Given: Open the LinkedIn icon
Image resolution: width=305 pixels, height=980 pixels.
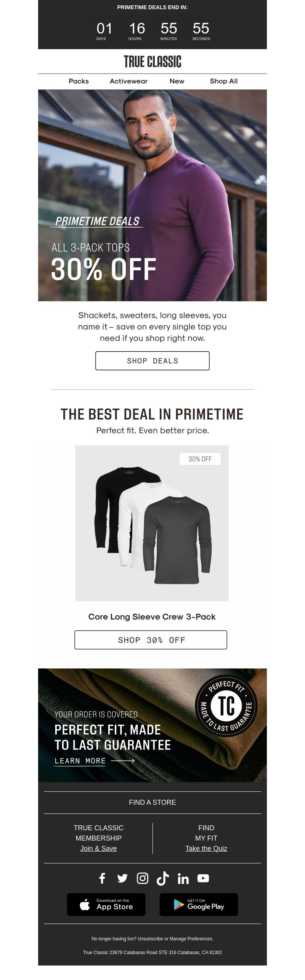Looking at the screenshot, I should [x=183, y=879].
